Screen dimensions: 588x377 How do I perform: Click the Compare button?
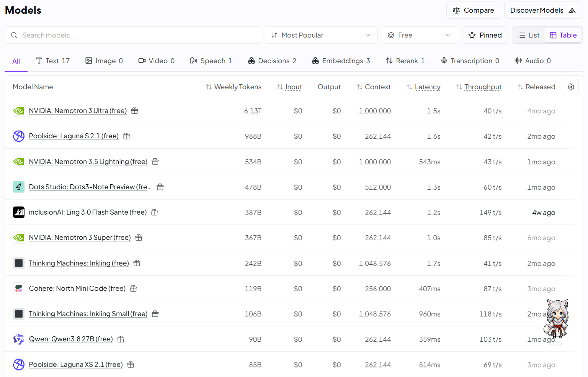coord(473,10)
